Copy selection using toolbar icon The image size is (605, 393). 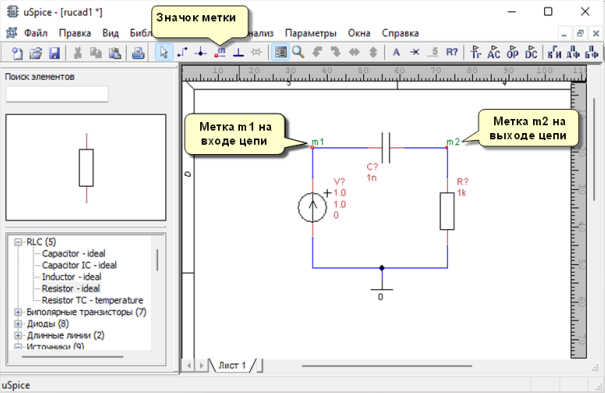96,52
